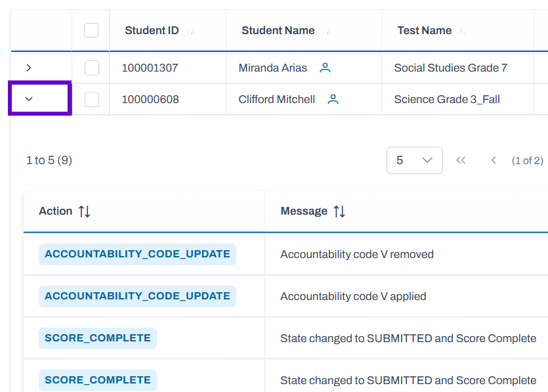Screen dimensions: 548x392
Task: Click the name Miranda Arias
Action: pos(272,68)
